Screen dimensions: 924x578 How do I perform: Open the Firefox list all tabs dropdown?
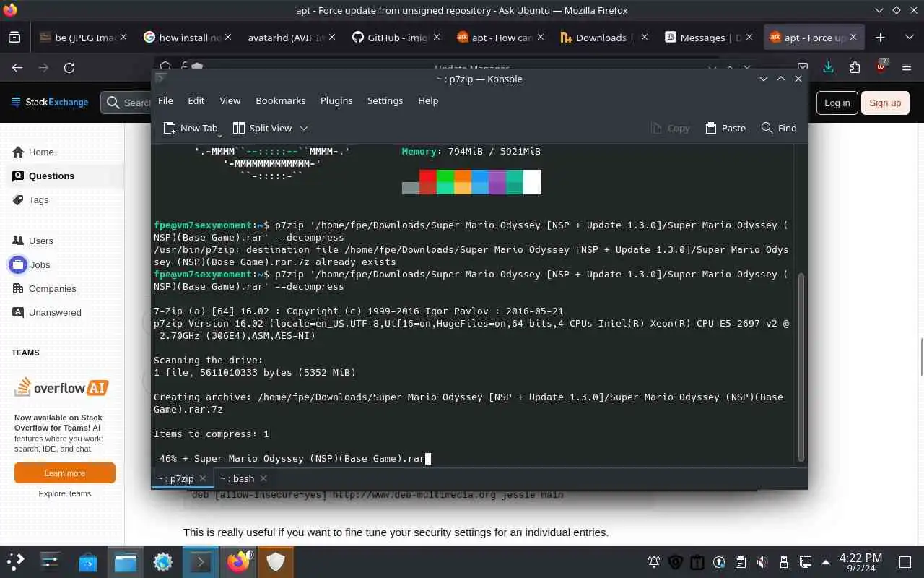click(x=910, y=37)
